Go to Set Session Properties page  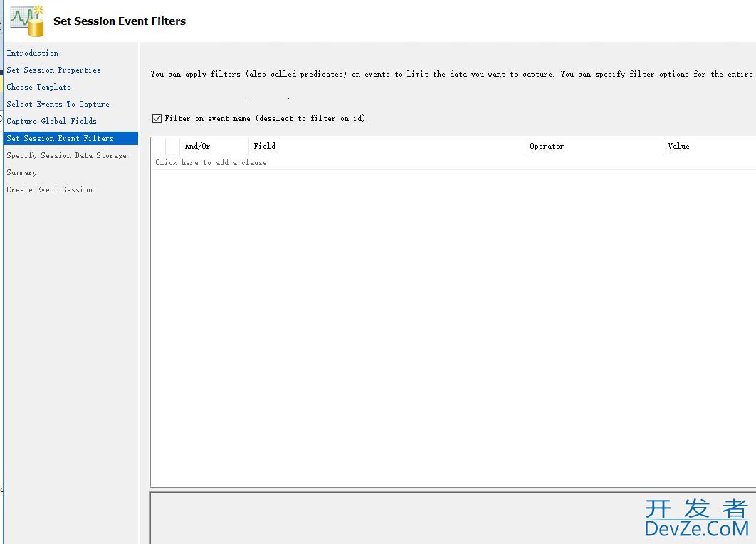(53, 70)
